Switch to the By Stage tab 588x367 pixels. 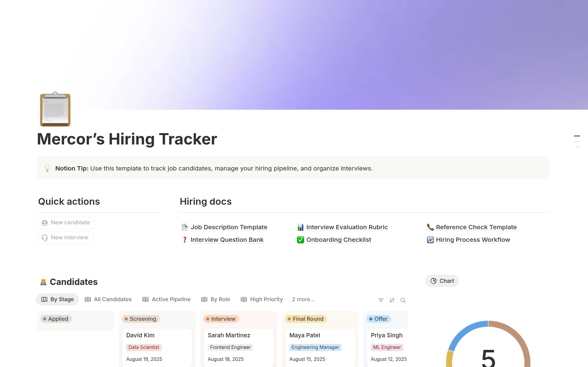[x=57, y=299]
